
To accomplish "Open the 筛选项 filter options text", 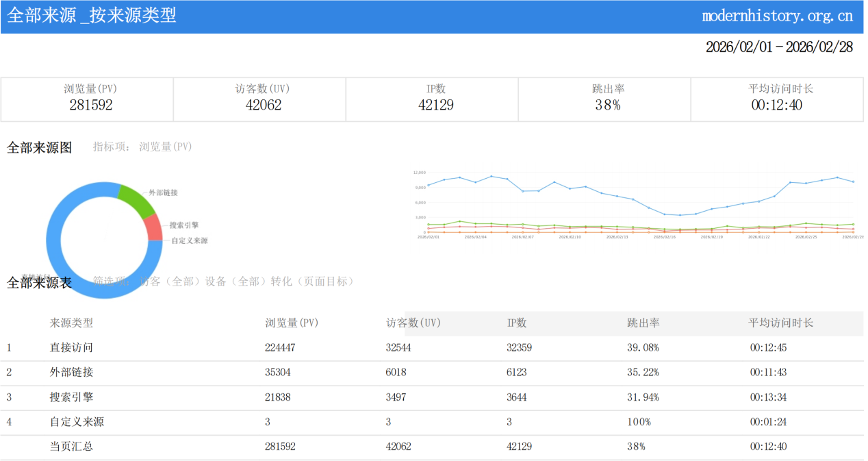I will coord(223,282).
